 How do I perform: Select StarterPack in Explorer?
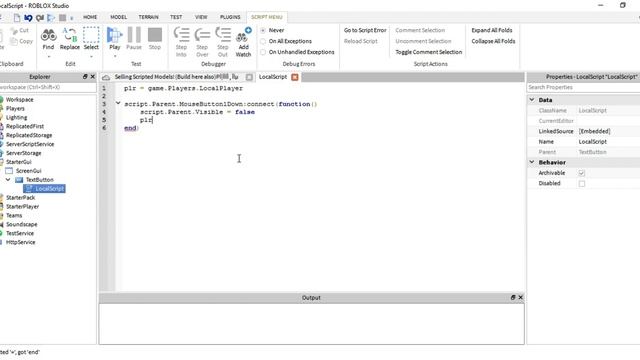pos(20,198)
